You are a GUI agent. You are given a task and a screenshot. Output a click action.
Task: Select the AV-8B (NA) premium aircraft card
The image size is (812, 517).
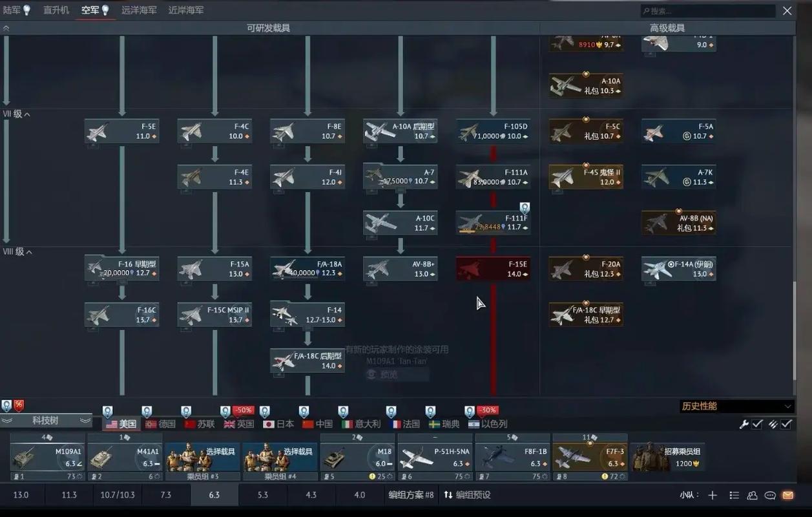[679, 223]
